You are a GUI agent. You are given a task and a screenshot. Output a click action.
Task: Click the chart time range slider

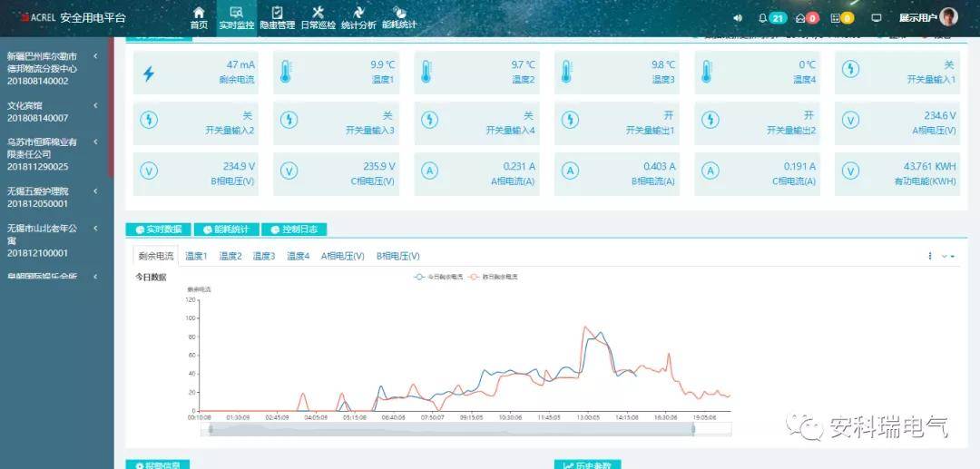451,429
